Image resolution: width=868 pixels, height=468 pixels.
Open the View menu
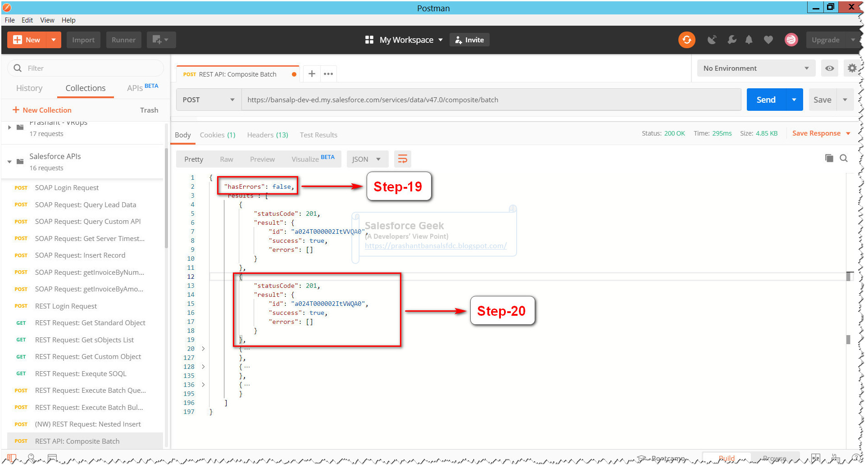pos(47,20)
